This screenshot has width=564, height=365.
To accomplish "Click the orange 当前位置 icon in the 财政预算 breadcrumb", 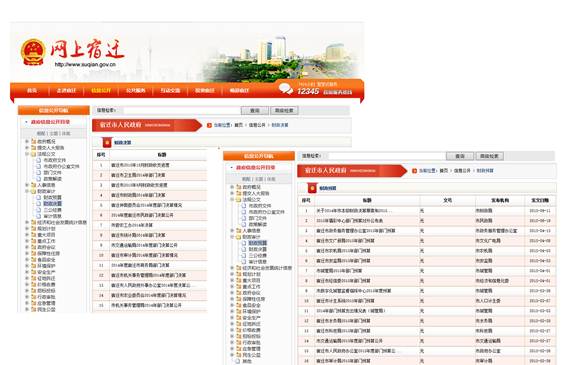I will coord(414,171).
